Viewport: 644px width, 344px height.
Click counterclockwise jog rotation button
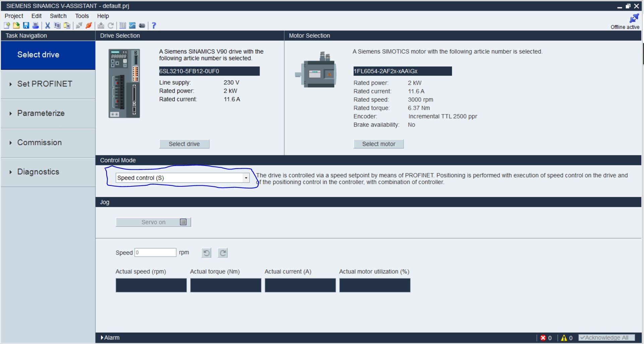206,253
